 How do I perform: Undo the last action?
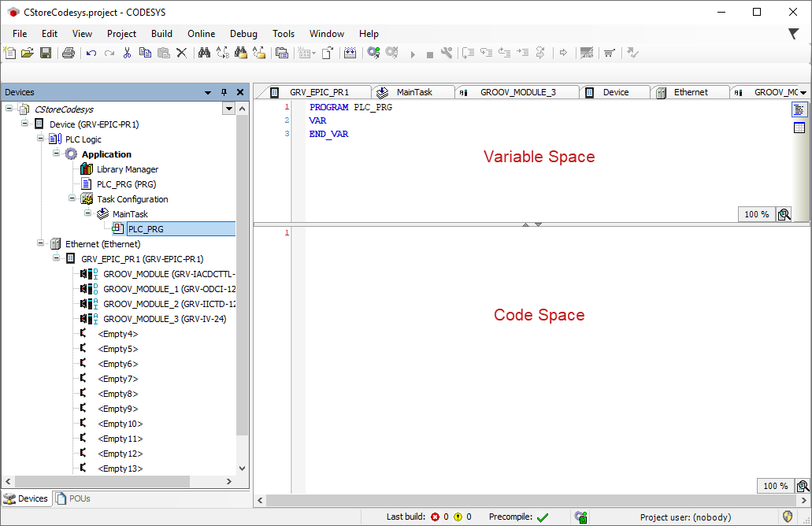click(91, 53)
